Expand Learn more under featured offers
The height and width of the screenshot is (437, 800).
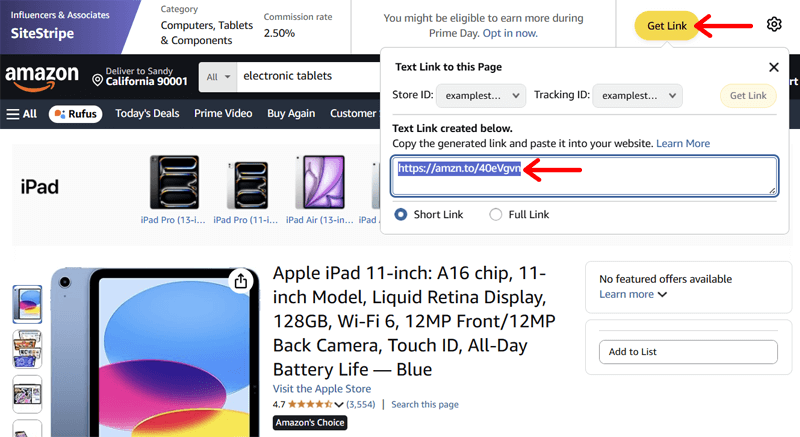633,294
